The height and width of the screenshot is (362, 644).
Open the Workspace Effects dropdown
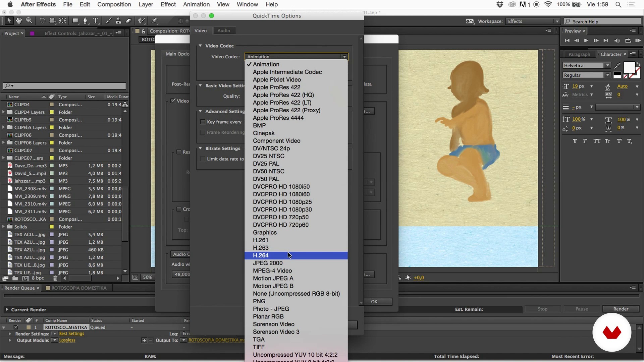click(533, 21)
